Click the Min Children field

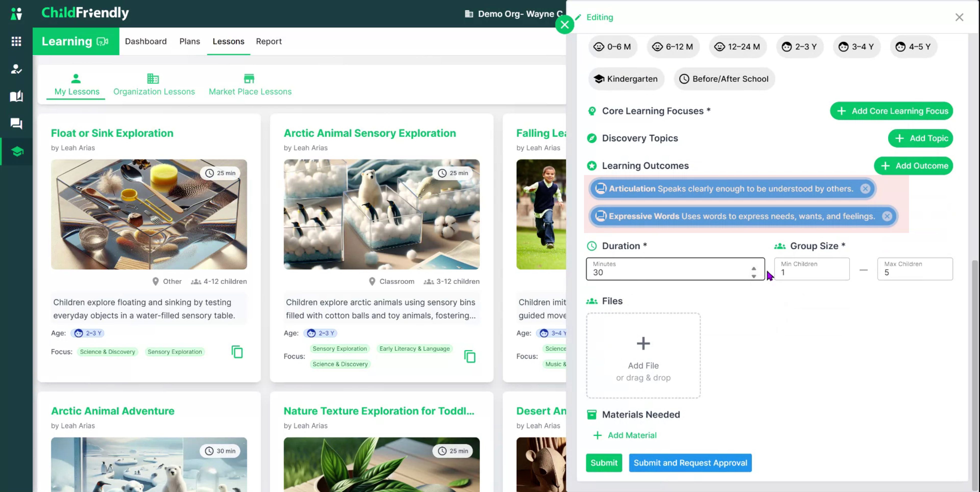coord(812,269)
